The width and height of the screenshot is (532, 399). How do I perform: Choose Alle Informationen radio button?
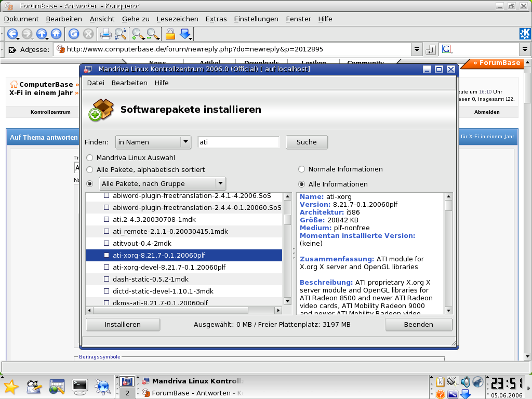tap(301, 184)
